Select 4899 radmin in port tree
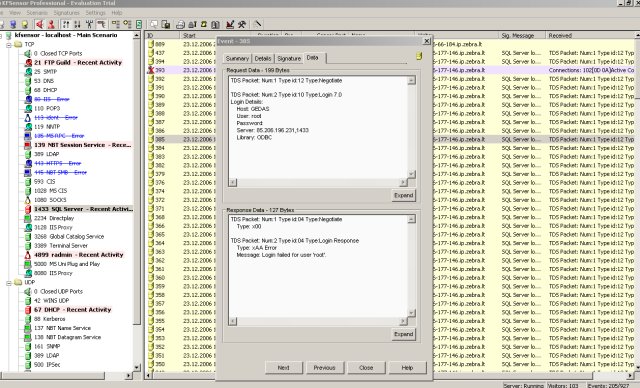This screenshot has height=388, width=640. (78, 255)
